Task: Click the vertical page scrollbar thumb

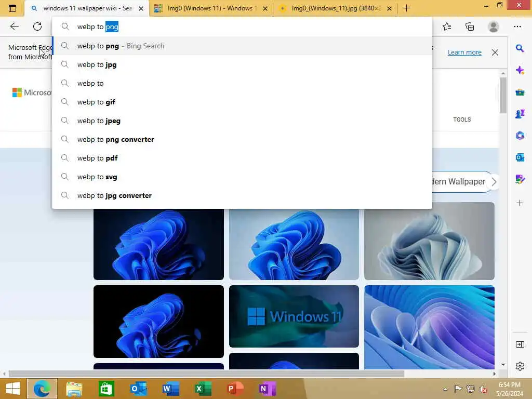Action: 503,96
